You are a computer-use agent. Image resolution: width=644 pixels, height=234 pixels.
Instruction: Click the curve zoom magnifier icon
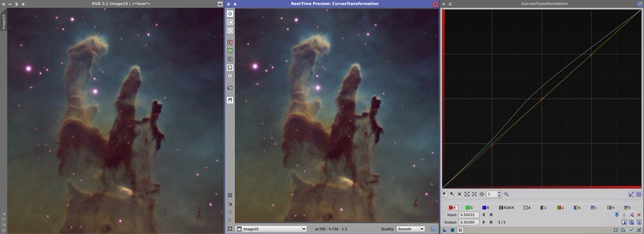coord(506,194)
